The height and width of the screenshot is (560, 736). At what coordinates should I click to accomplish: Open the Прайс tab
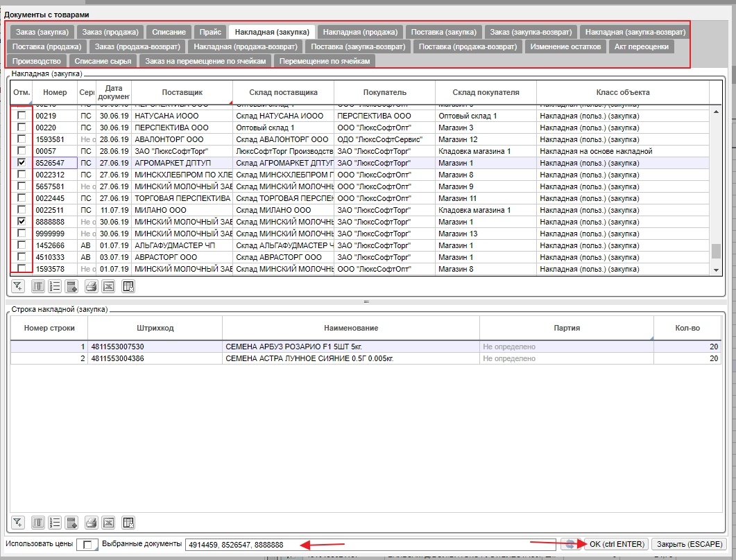(x=210, y=31)
